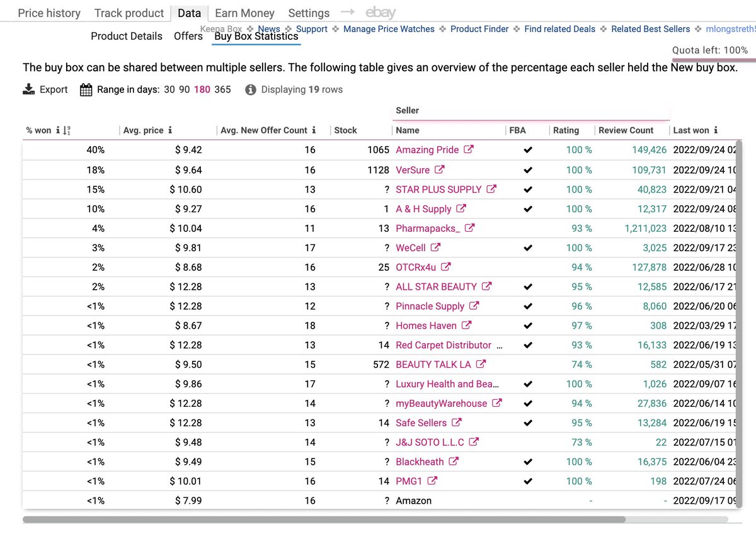Set range to 180 days
Viewport: 756px width, 534px height.
coord(202,89)
